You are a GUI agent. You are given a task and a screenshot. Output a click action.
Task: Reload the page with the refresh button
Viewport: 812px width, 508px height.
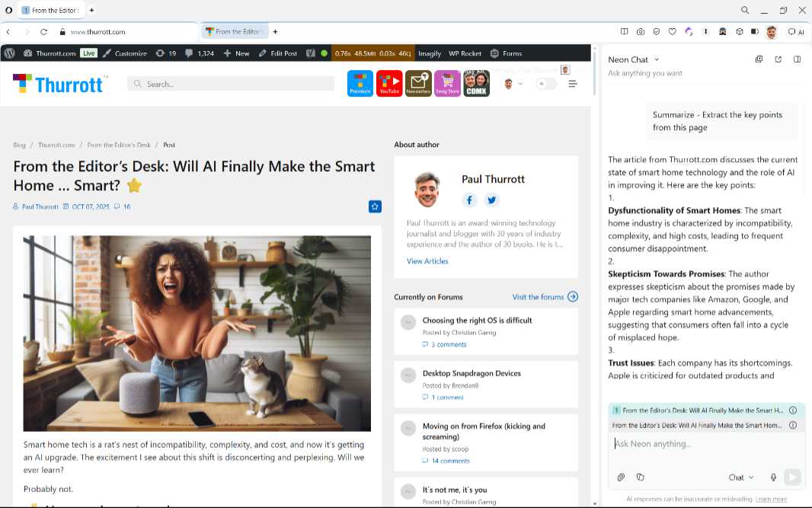(43, 31)
